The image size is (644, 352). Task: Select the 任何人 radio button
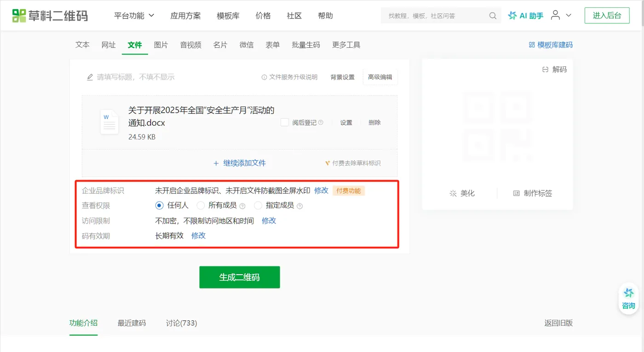pos(160,205)
